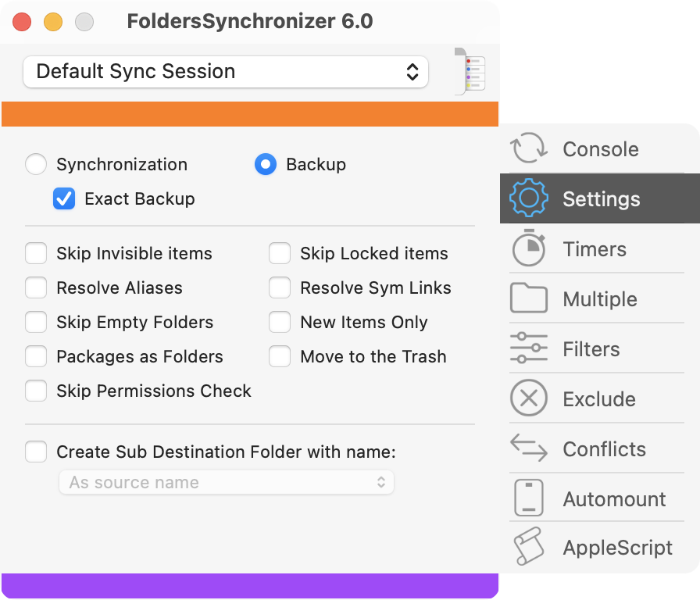The image size is (700, 600).
Task: Open the Conflicts arrows icon
Action: (x=529, y=448)
